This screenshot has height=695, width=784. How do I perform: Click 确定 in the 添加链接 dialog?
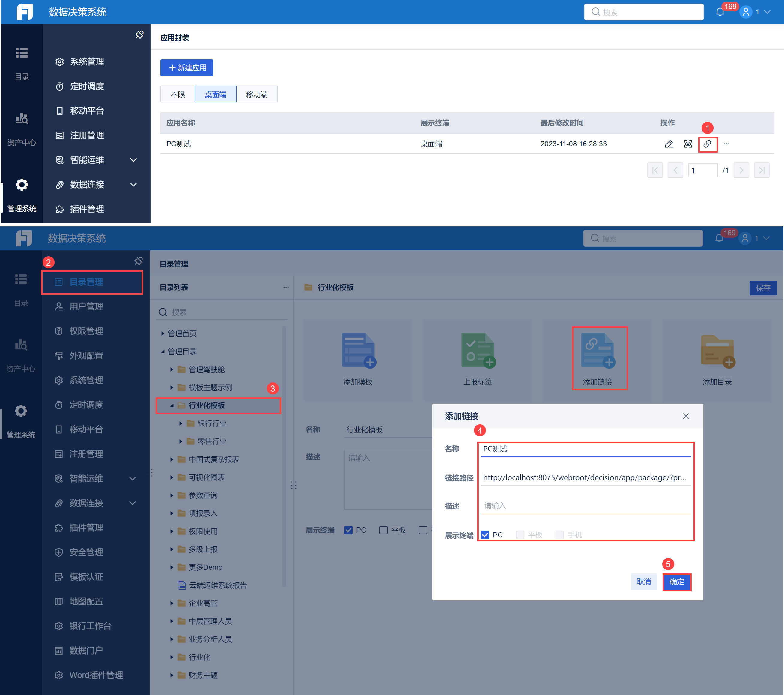pos(677,582)
